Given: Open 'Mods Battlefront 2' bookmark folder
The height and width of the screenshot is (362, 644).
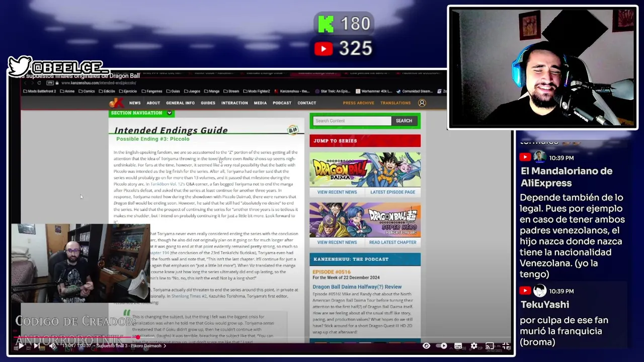Looking at the screenshot, I should [x=39, y=92].
